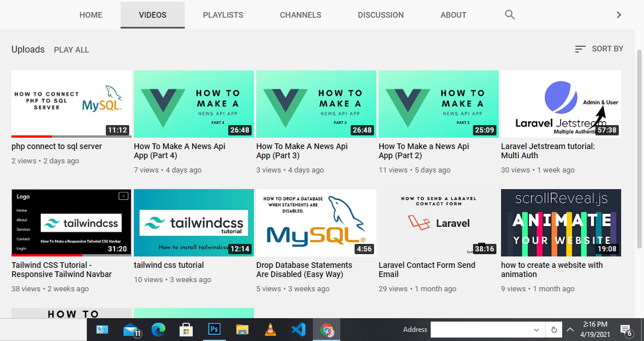
Task: Open 'Tailwind CSS Tutorial - Responsive Tailwind Navbar' title
Action: pyautogui.click(x=62, y=270)
